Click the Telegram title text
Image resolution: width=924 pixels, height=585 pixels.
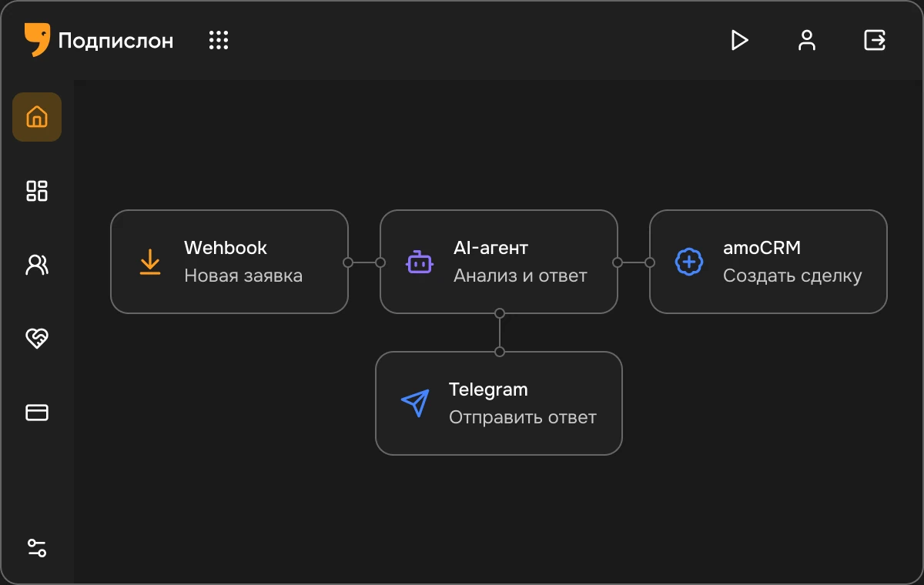[488, 389]
